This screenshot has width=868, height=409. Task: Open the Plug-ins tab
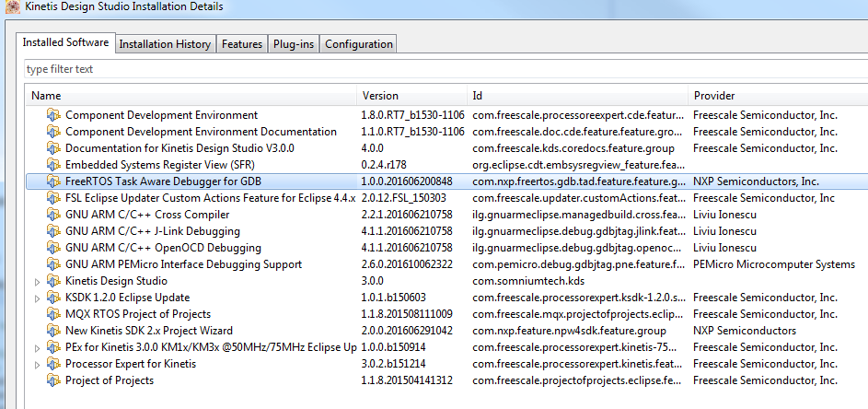[x=294, y=43]
